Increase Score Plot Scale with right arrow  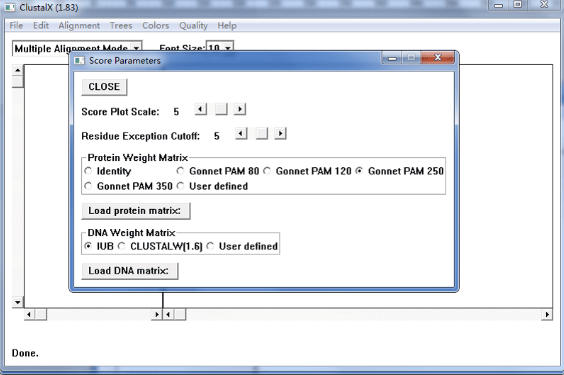point(240,109)
